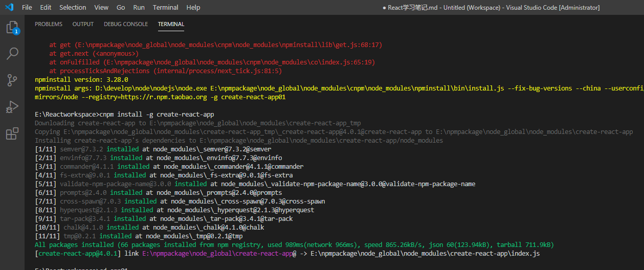Open the File menu
The width and height of the screenshot is (644, 270).
[x=27, y=8]
